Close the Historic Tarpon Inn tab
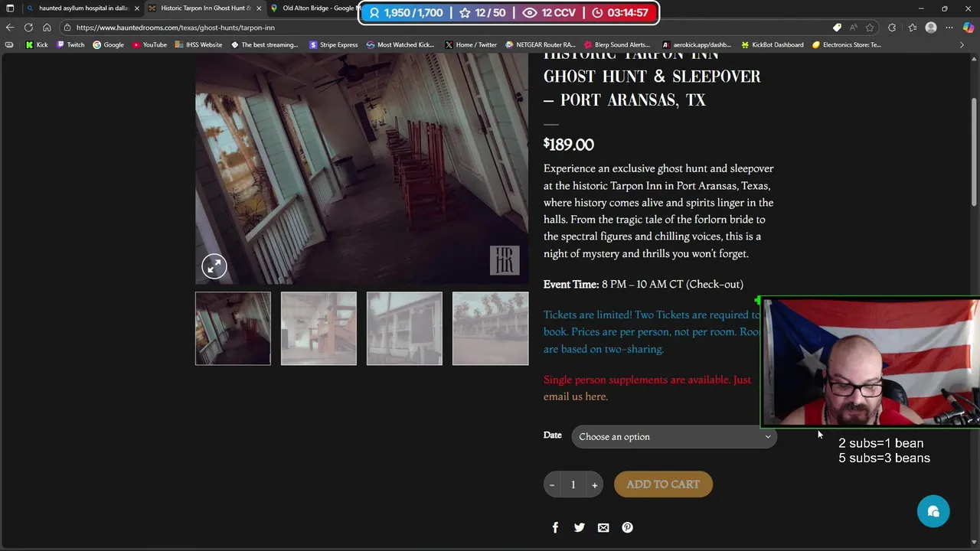 point(259,8)
